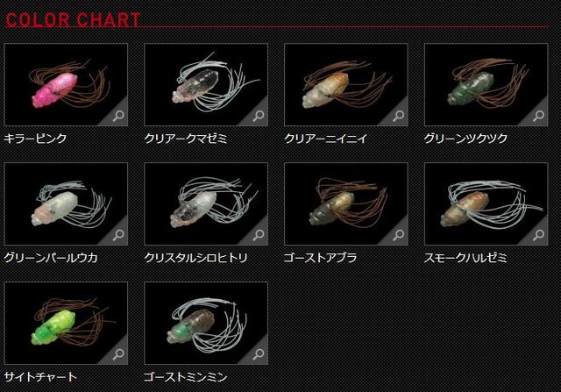Click the magnifier icon on スモークハルゼミ image
The width and height of the screenshot is (561, 392).
(539, 235)
